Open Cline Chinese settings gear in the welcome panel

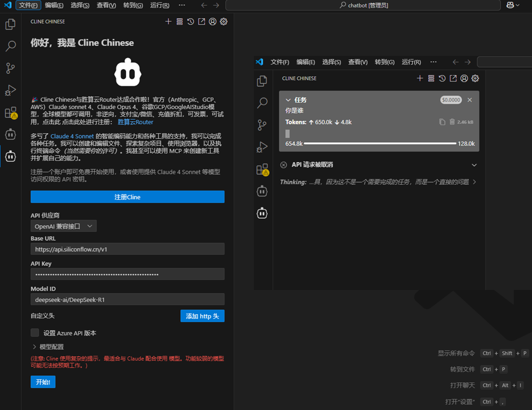[223, 21]
